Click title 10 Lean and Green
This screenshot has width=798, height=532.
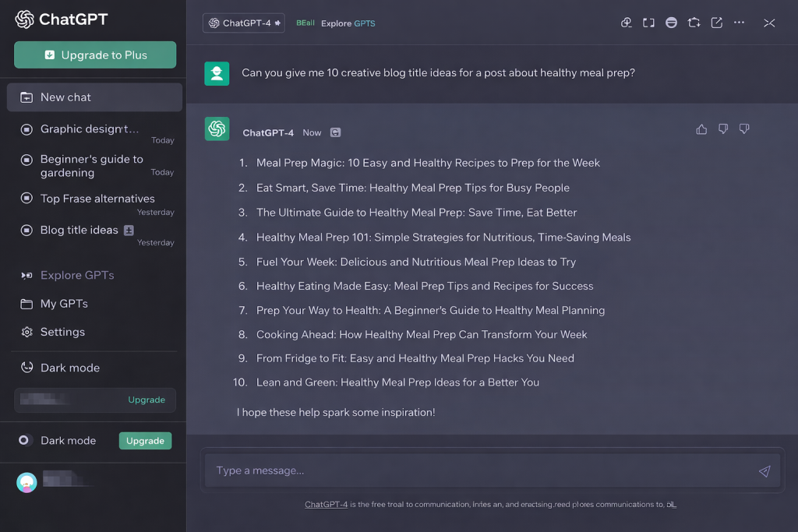coord(397,382)
